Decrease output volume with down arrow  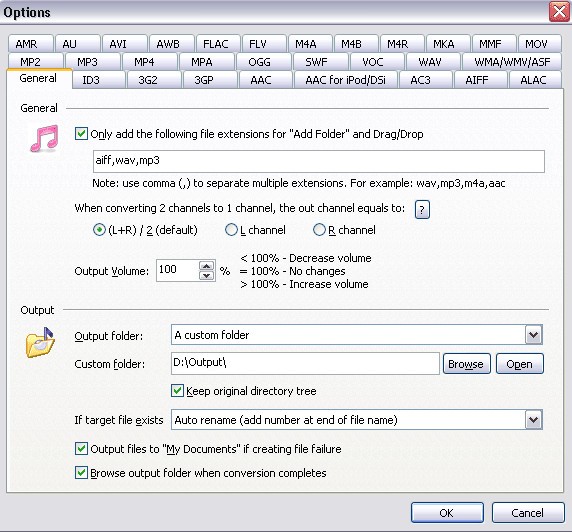coord(206,275)
